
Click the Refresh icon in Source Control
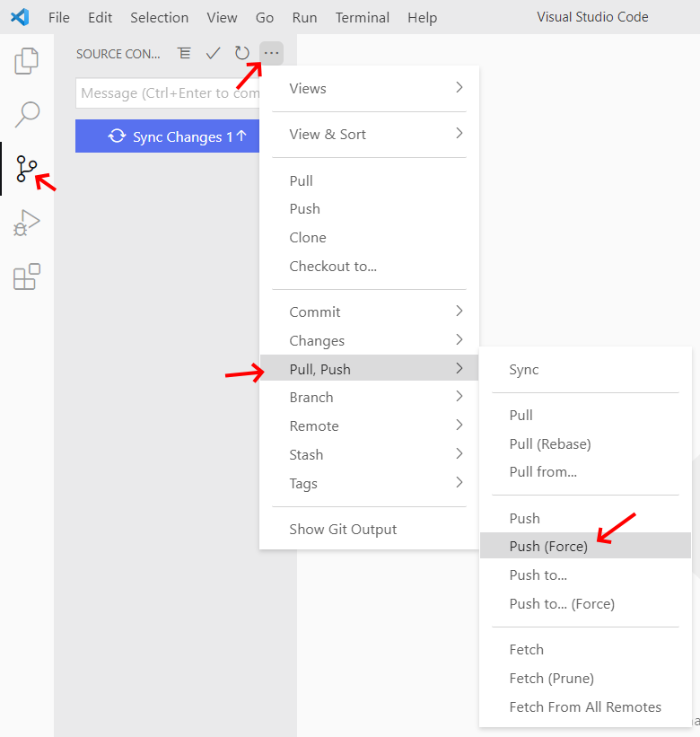pos(241,54)
